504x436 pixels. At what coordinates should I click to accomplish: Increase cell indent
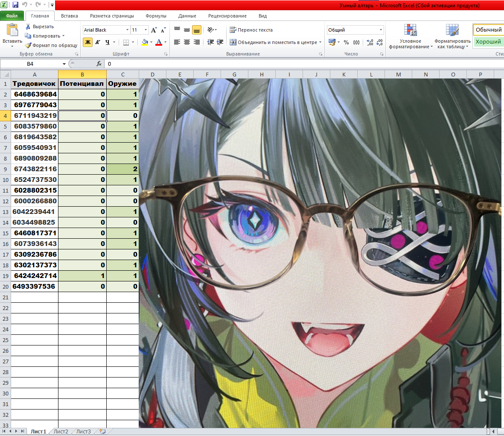point(220,42)
